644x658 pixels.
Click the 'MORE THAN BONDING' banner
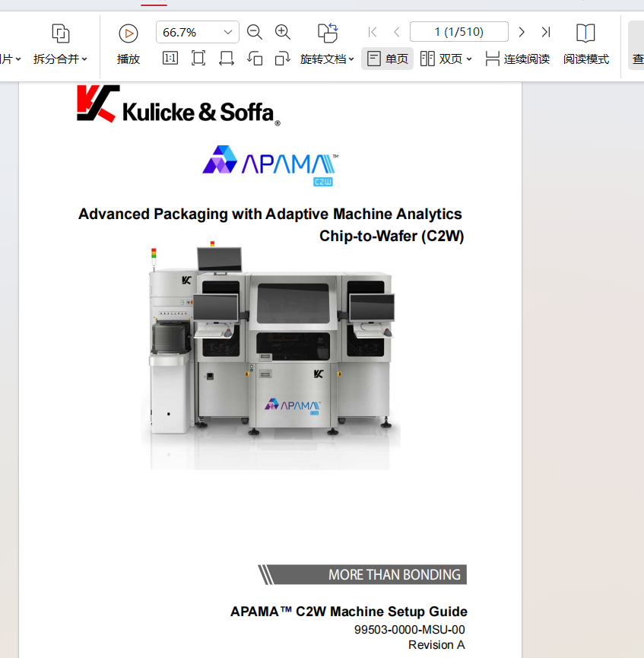coord(362,574)
